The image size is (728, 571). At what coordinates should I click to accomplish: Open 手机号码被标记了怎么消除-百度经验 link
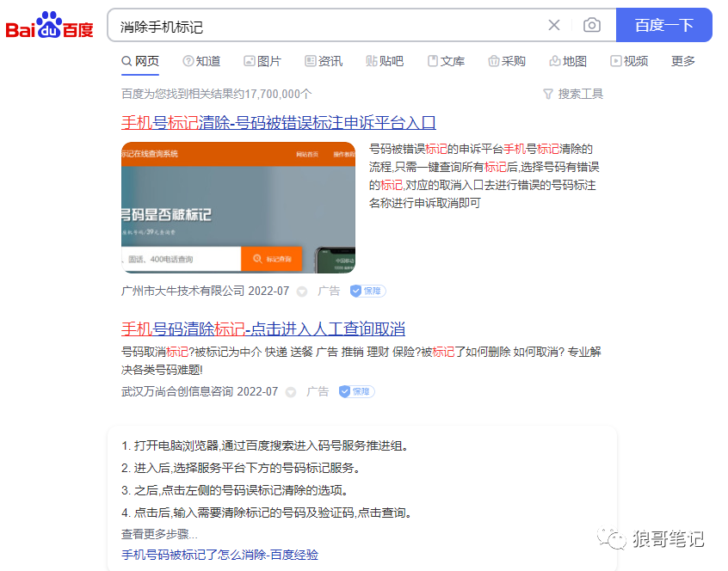(x=219, y=555)
